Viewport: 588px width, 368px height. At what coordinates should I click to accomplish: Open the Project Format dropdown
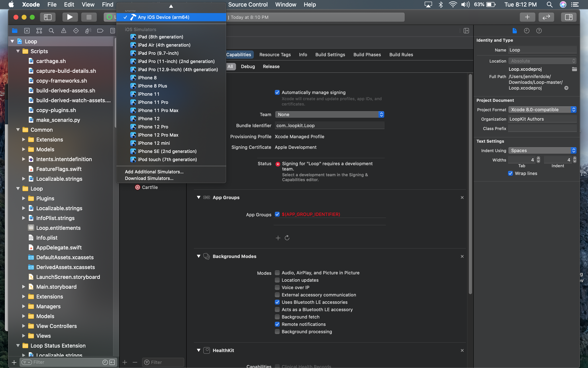(x=542, y=110)
